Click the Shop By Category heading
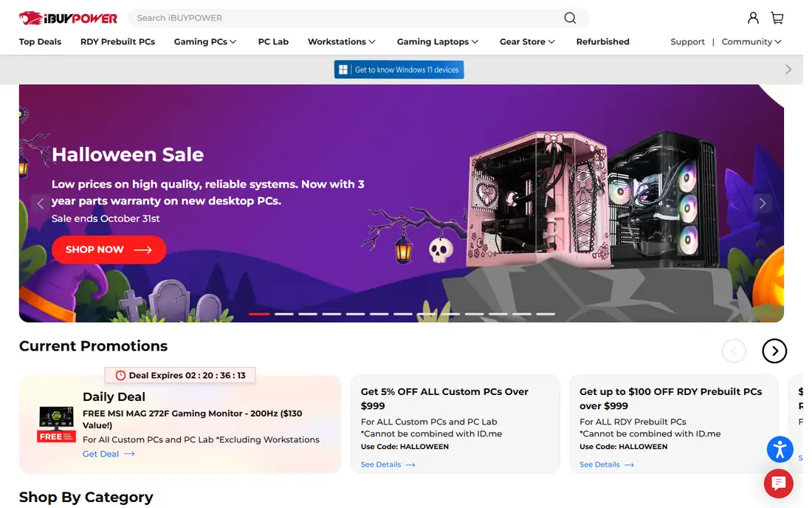 [86, 497]
